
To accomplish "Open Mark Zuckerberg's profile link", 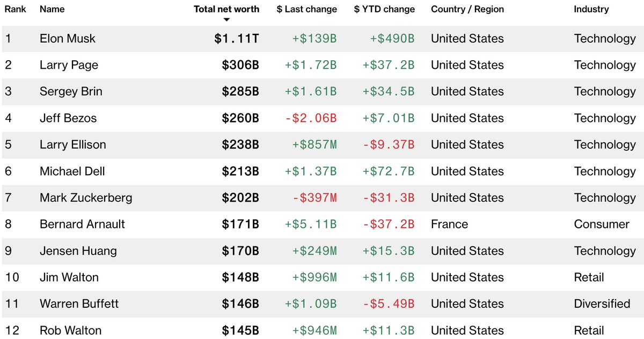I will click(x=86, y=198).
